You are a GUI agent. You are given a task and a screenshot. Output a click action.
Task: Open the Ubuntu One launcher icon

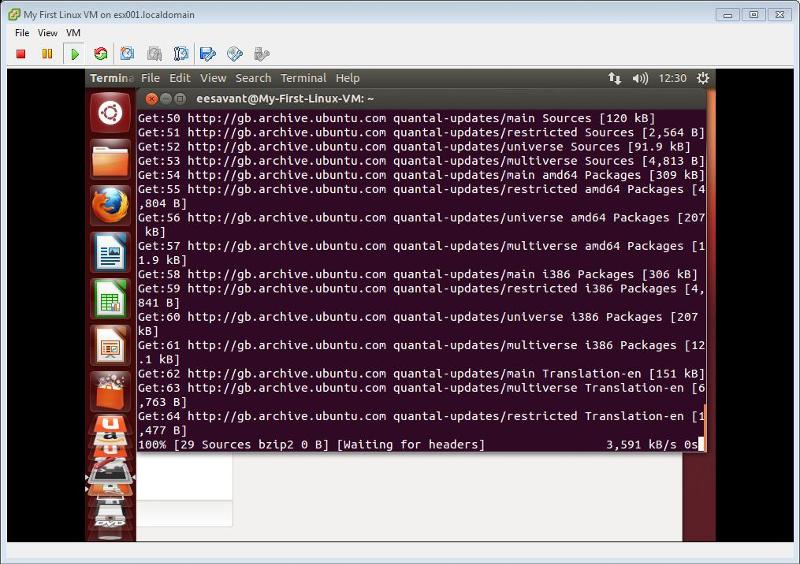[110, 424]
